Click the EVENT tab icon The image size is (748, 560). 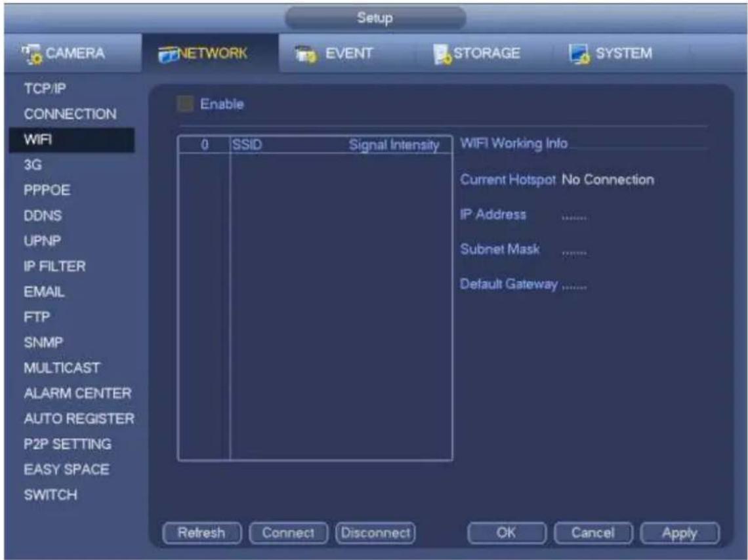[x=305, y=54]
